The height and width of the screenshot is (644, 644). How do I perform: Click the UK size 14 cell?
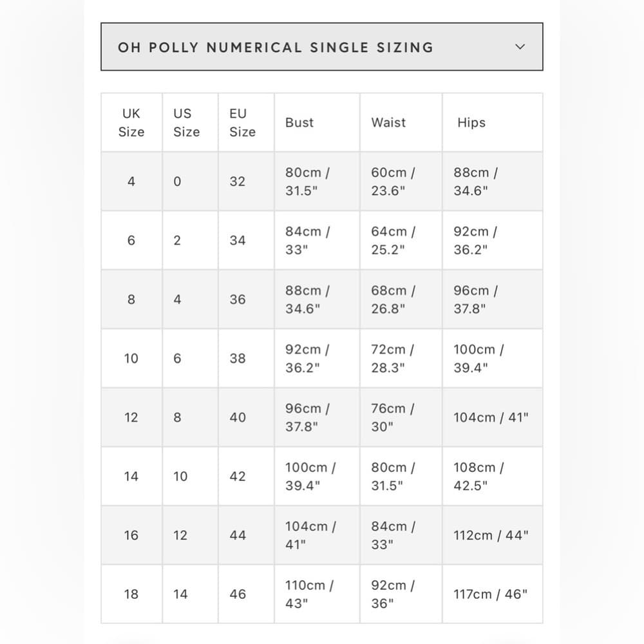tap(131, 476)
